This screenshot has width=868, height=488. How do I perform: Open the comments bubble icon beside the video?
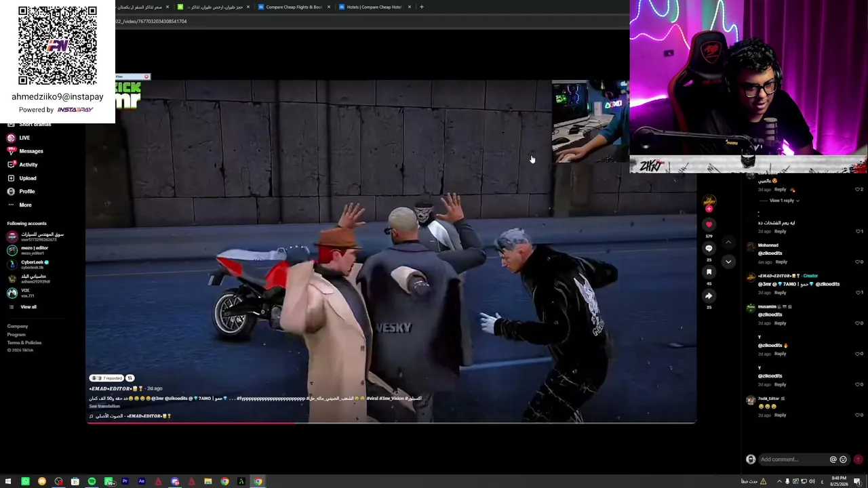(709, 248)
